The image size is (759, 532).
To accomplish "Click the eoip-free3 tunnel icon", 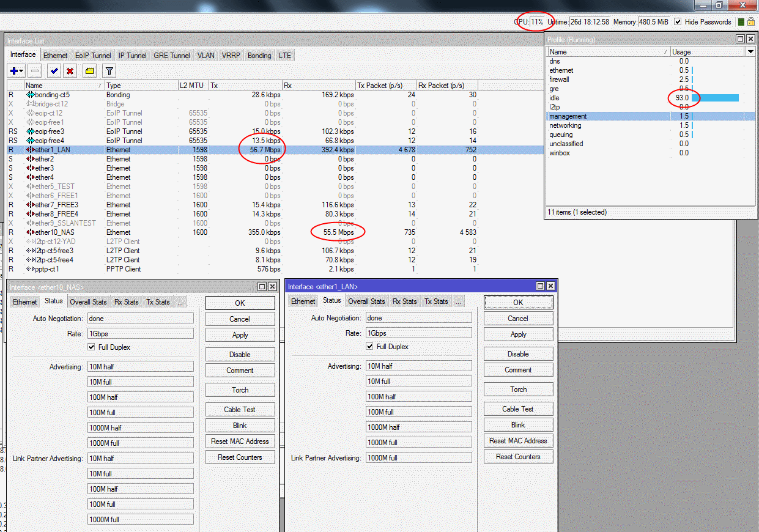I will click(x=30, y=131).
